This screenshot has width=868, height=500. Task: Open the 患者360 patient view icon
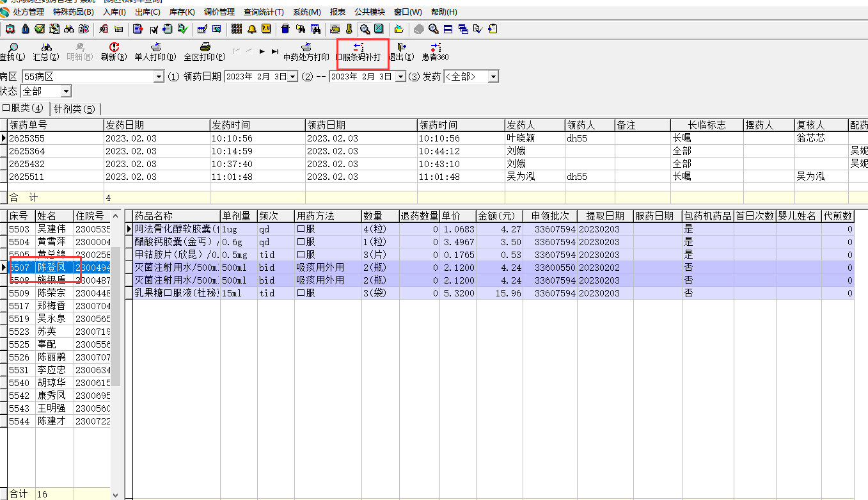[x=435, y=48]
